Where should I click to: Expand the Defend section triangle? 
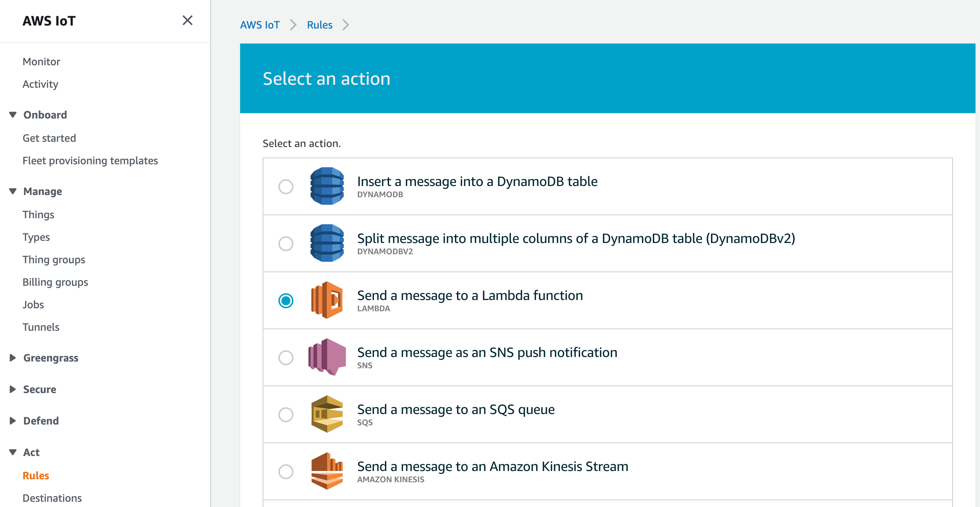(13, 421)
